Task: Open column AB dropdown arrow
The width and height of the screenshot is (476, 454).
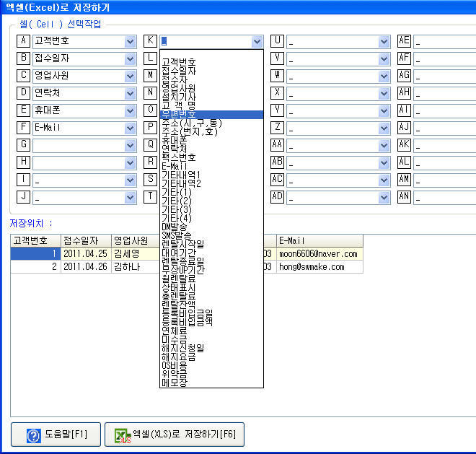Action: (x=384, y=163)
